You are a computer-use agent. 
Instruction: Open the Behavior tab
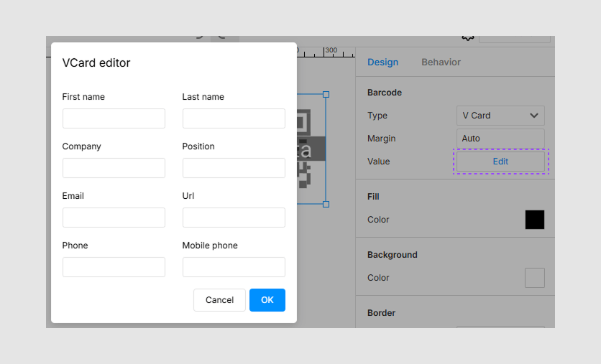(x=441, y=62)
